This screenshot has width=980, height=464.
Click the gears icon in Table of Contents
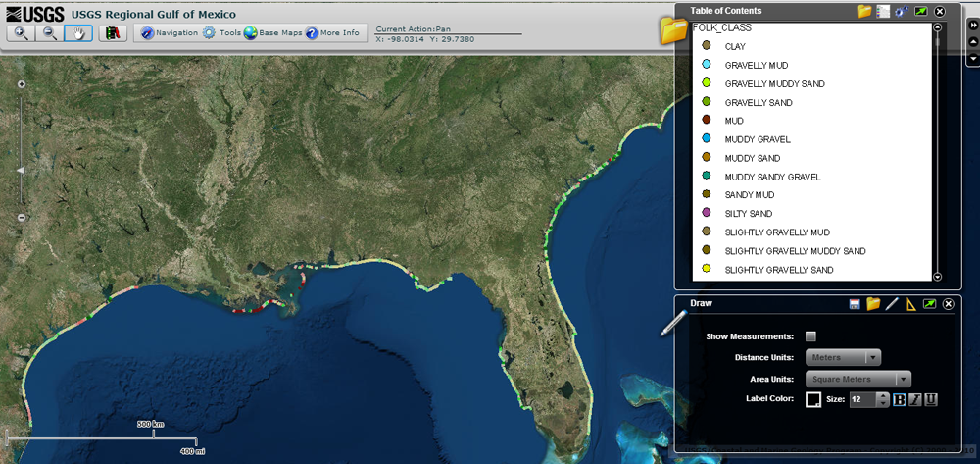902,11
